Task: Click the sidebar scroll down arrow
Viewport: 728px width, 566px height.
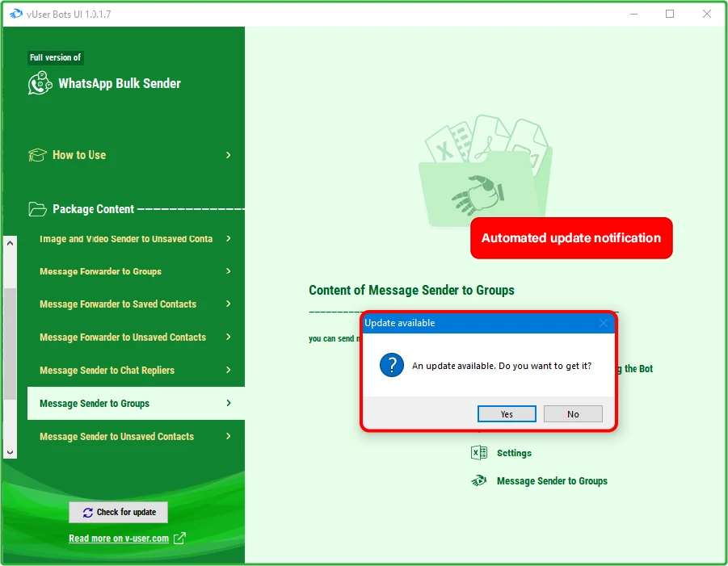Action: 11,452
